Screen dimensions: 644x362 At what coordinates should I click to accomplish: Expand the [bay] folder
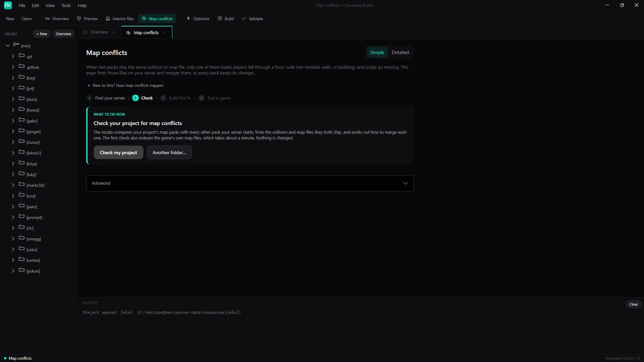coord(13,78)
